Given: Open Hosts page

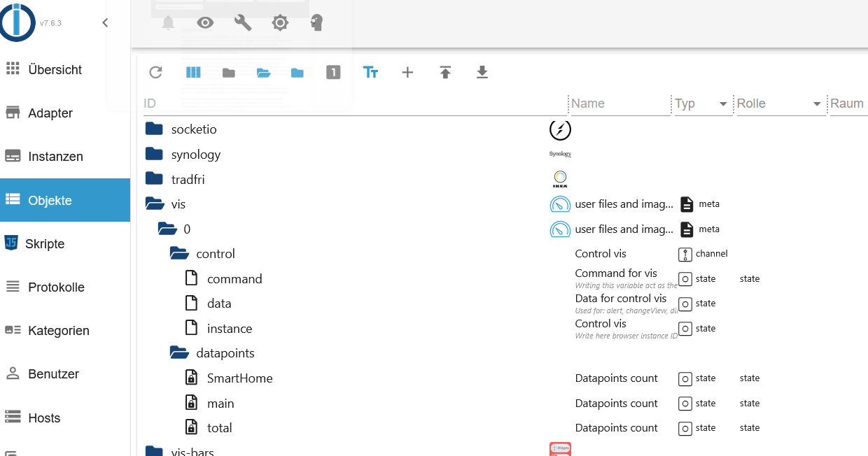Looking at the screenshot, I should click(65, 418).
